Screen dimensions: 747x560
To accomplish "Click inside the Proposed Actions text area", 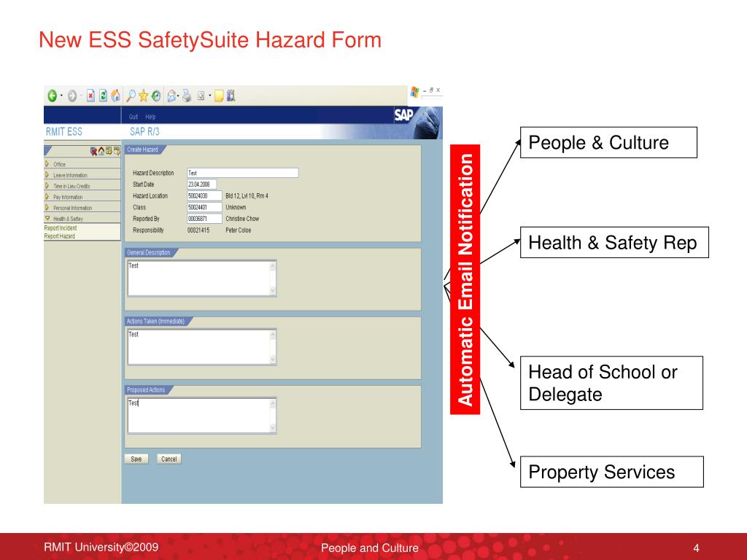I will pyautogui.click(x=198, y=415).
